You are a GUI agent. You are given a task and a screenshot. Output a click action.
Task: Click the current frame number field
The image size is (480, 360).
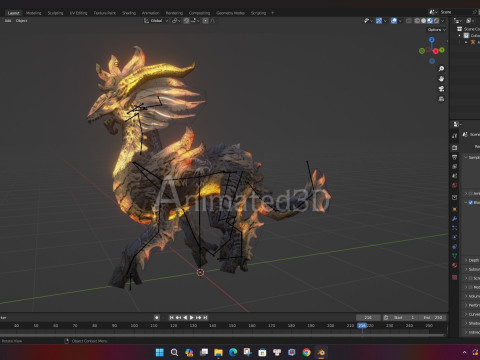(x=368, y=317)
